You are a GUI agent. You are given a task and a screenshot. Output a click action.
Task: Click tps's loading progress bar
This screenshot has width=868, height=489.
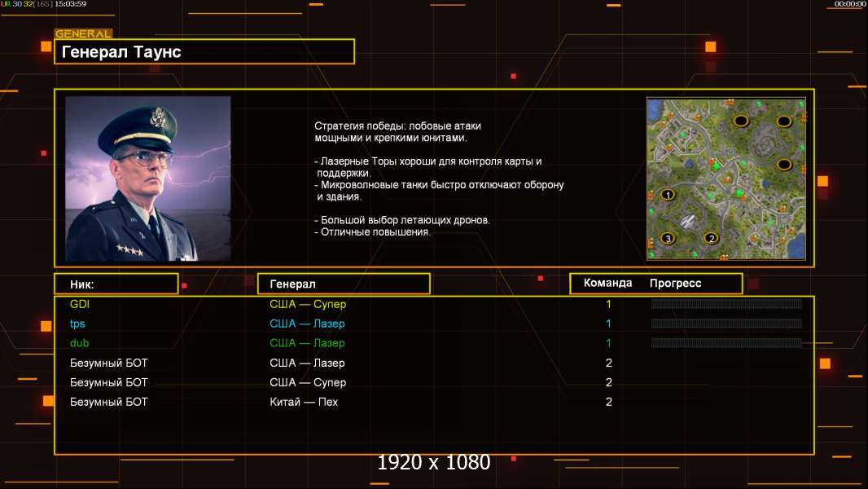(726, 324)
